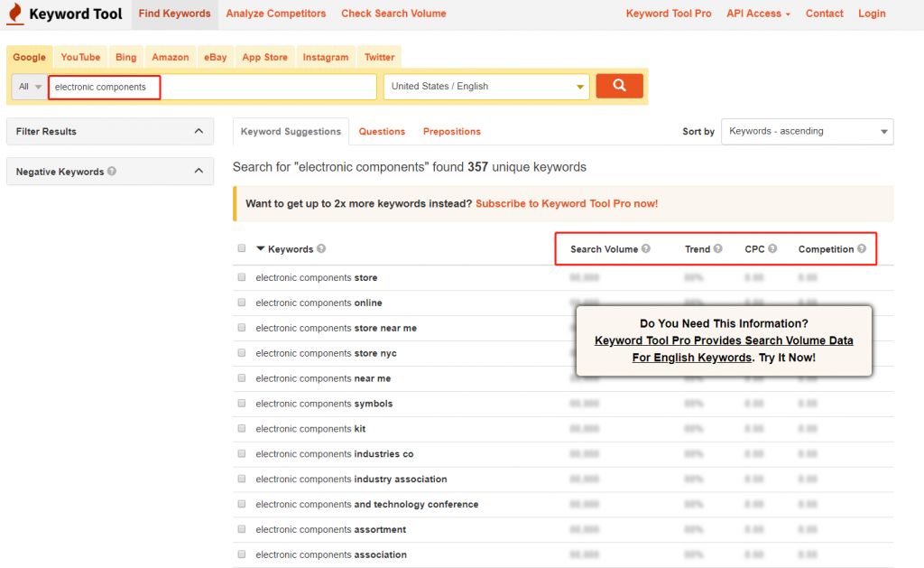Image resolution: width=924 pixels, height=568 pixels.
Task: Click help icon beside CPC column
Action: click(x=772, y=248)
